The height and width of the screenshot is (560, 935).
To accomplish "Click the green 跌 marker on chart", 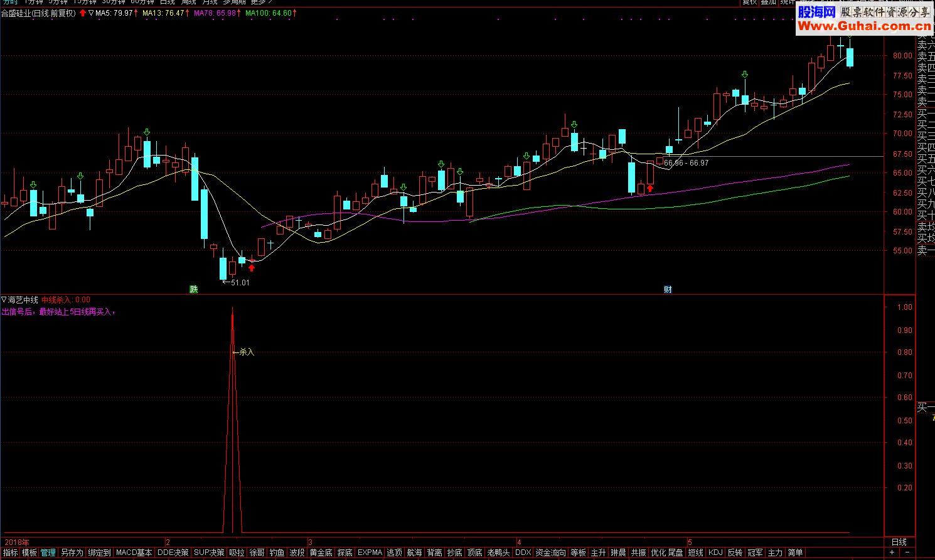I will point(194,289).
